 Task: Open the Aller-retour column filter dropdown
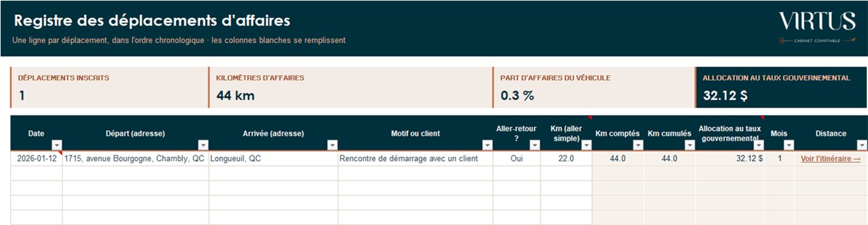click(534, 145)
